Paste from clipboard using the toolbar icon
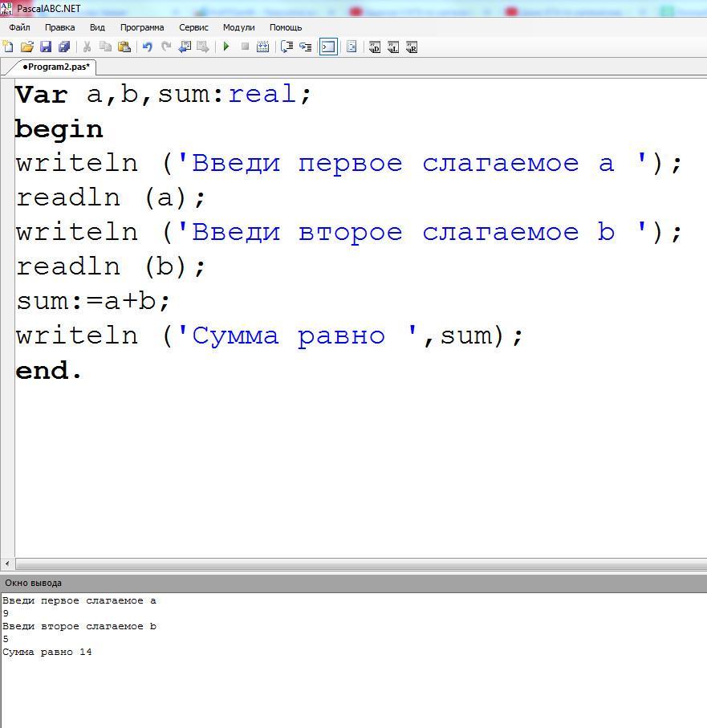 [x=124, y=47]
